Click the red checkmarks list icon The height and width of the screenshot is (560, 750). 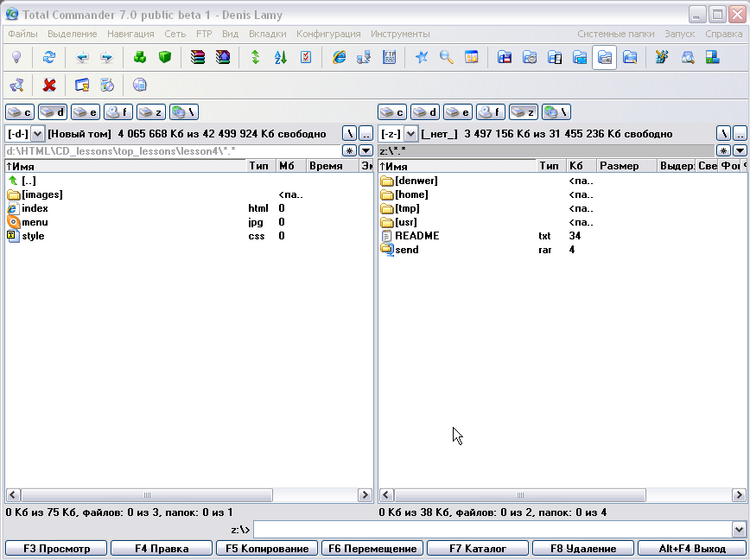point(306,57)
